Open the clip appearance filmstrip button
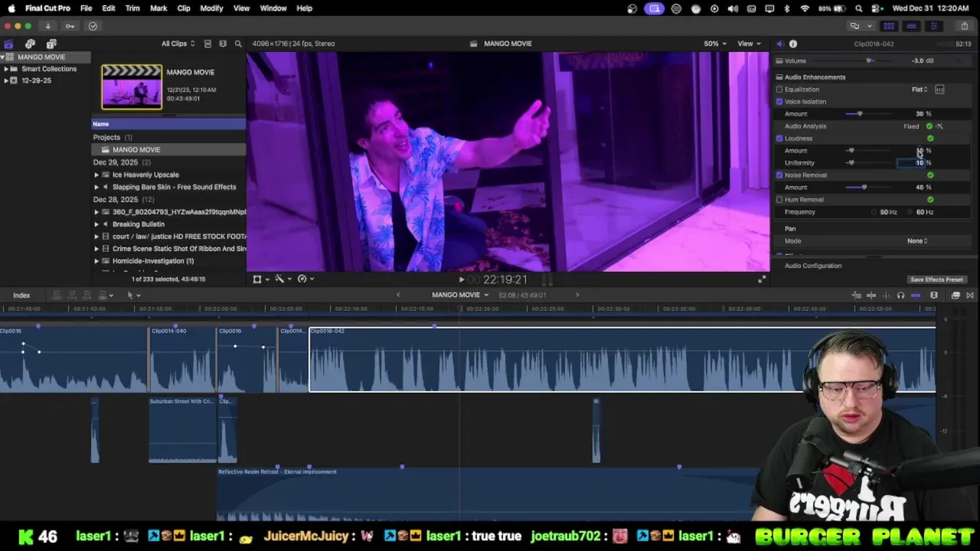 934,295
